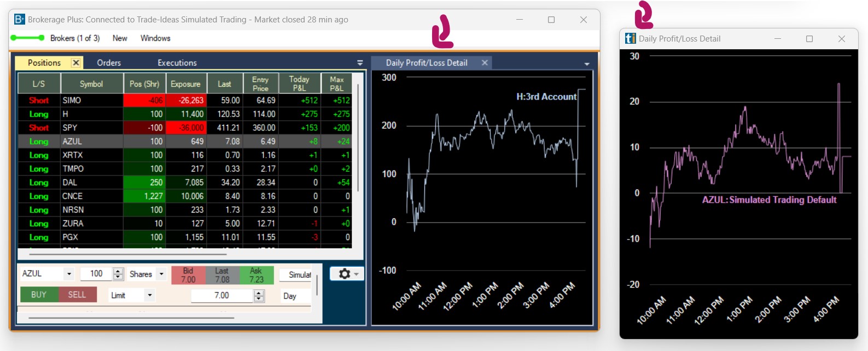The width and height of the screenshot is (868, 351).
Task: Click the positions table horizontal scrollbar
Action: 127,254
